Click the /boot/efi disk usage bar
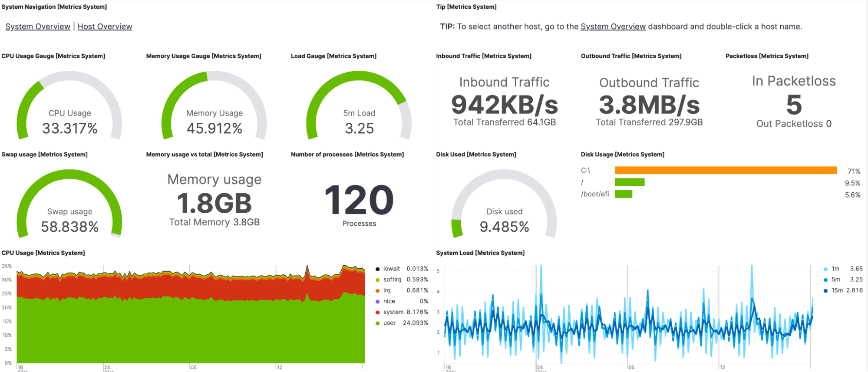This screenshot has height=372, width=868. (x=624, y=194)
